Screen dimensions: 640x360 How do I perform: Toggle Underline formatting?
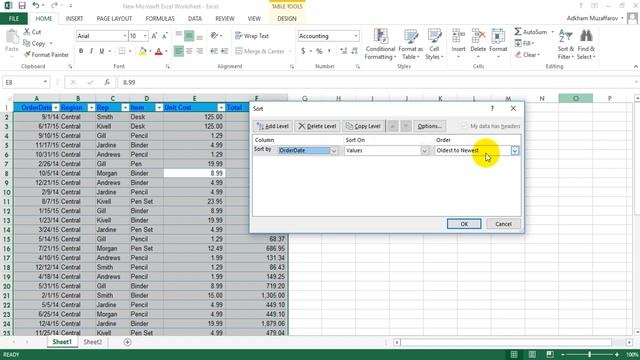(102, 51)
